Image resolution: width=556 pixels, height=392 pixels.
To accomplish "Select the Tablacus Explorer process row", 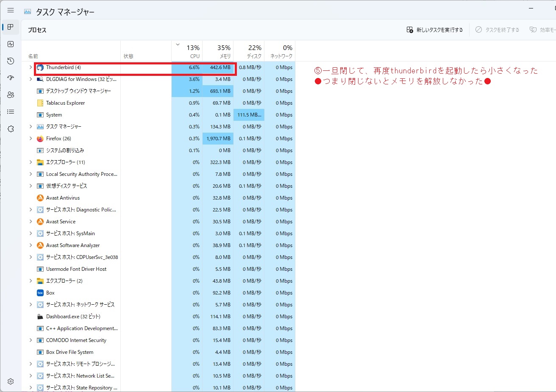I will [x=65, y=103].
